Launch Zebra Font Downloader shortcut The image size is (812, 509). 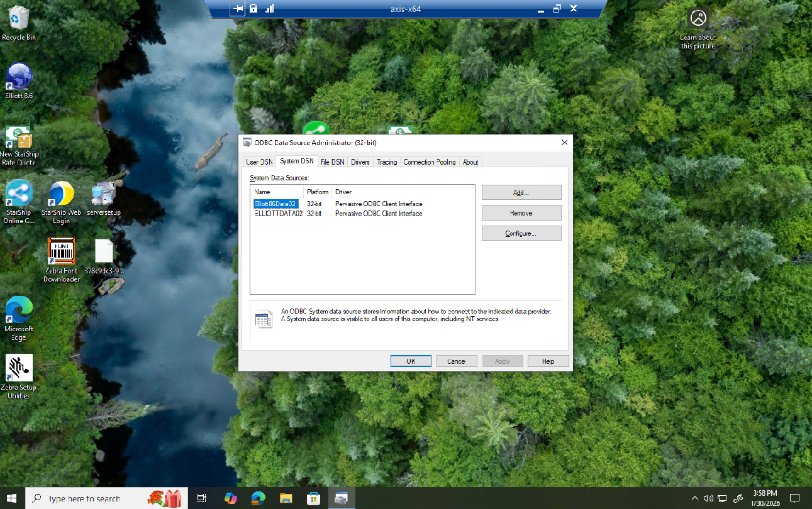(x=61, y=253)
